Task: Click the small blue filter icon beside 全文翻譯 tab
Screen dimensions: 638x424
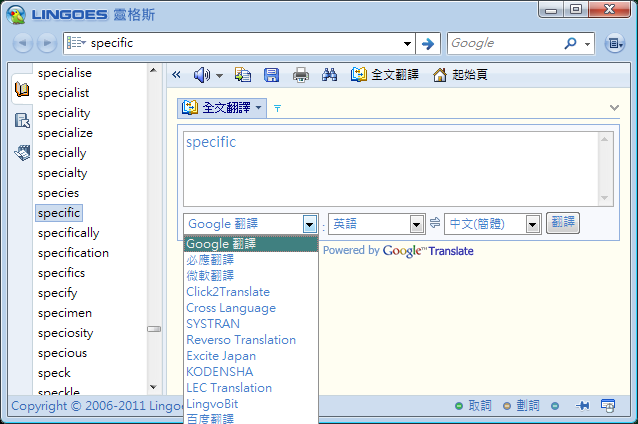Action: [277, 108]
